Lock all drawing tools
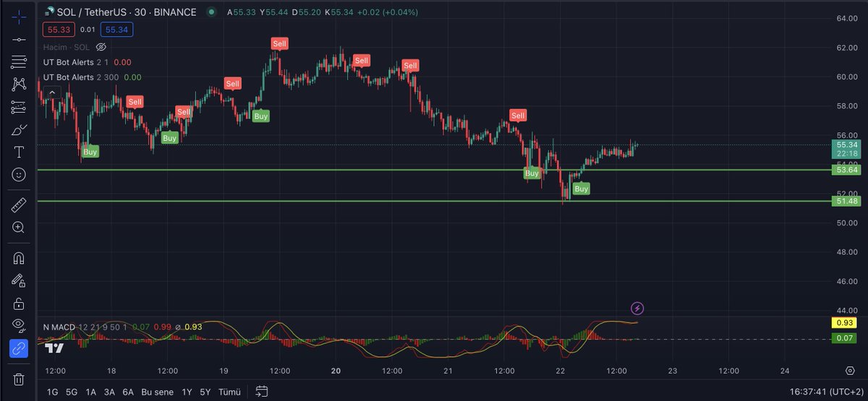The image size is (868, 401). (x=19, y=303)
